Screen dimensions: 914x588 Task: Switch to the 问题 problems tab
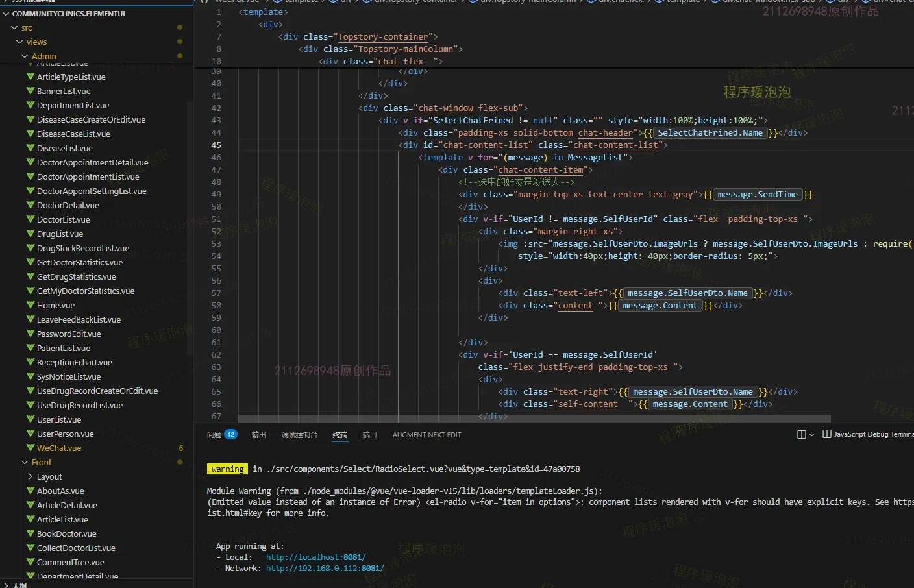(214, 435)
